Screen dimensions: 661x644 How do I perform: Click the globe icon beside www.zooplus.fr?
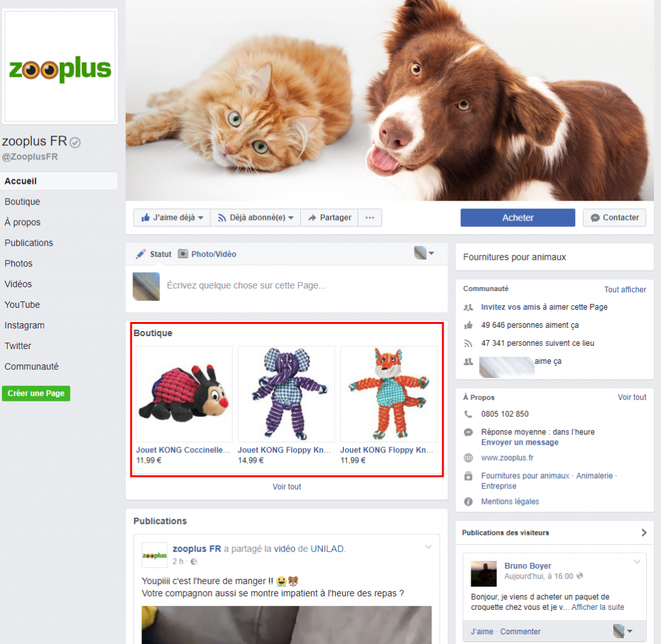tap(469, 458)
